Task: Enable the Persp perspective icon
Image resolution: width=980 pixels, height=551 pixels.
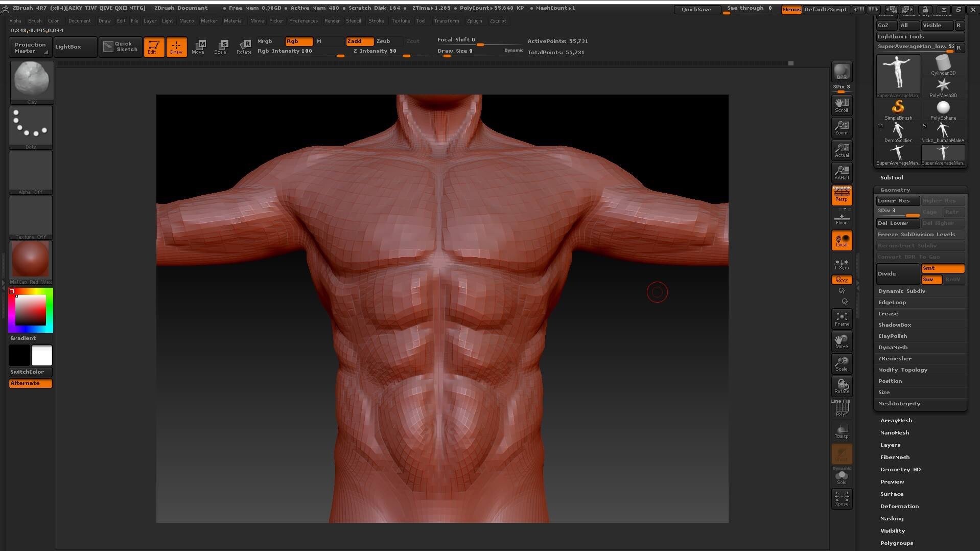Action: (841, 196)
